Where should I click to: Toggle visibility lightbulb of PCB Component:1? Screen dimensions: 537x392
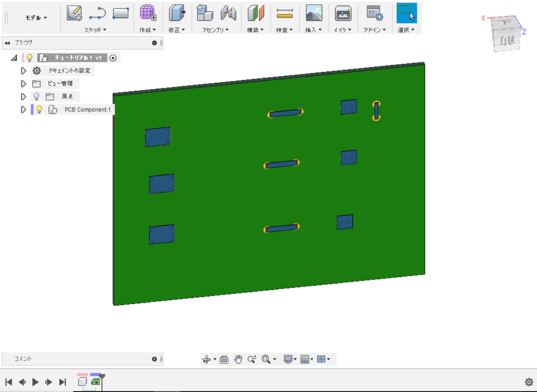[x=39, y=109]
